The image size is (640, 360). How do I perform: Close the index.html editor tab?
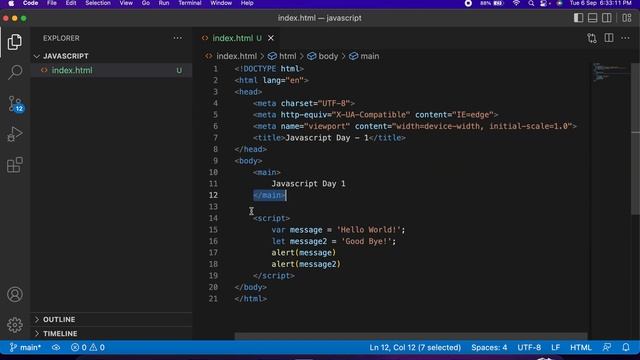[271, 38]
